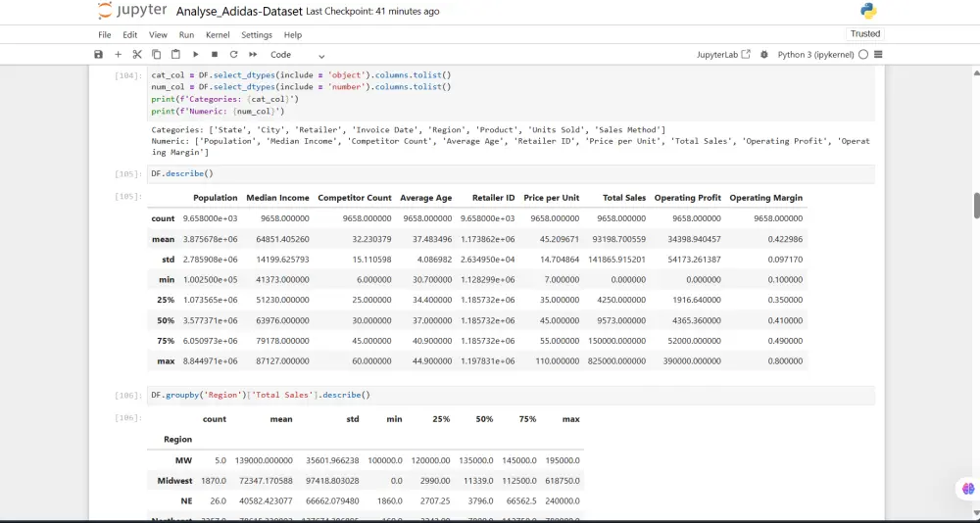Screen dimensions: 980x523
Task: Click the Median Income column header
Action: 277,198
